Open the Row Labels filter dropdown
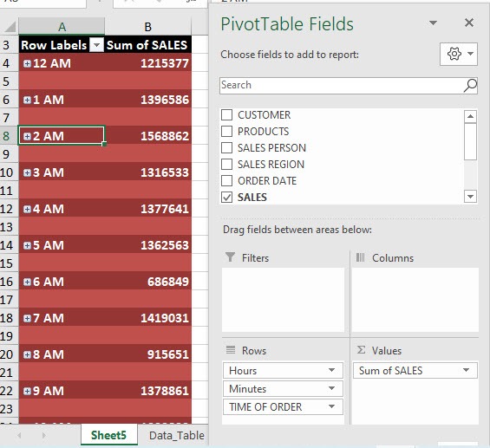490x448 pixels. (x=96, y=45)
